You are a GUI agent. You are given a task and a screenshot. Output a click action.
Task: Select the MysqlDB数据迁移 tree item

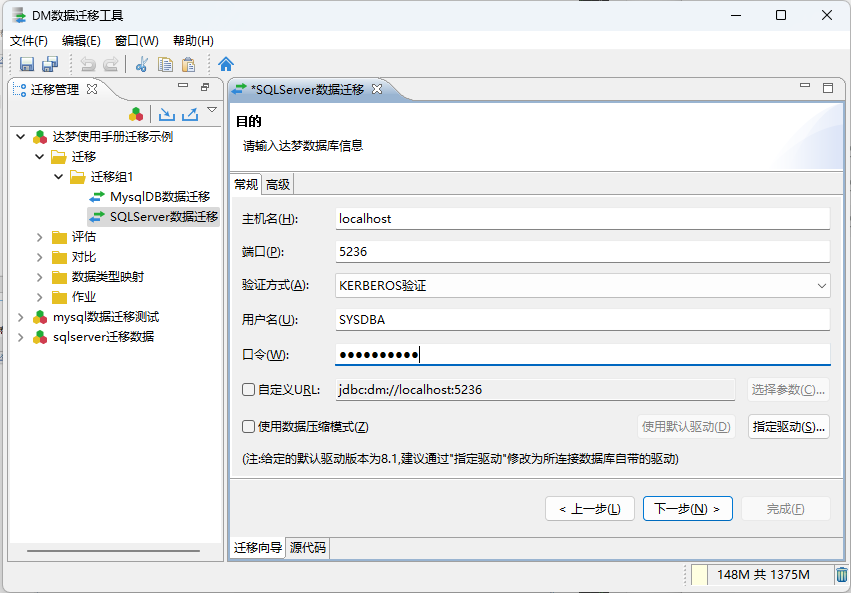[x=160, y=197]
